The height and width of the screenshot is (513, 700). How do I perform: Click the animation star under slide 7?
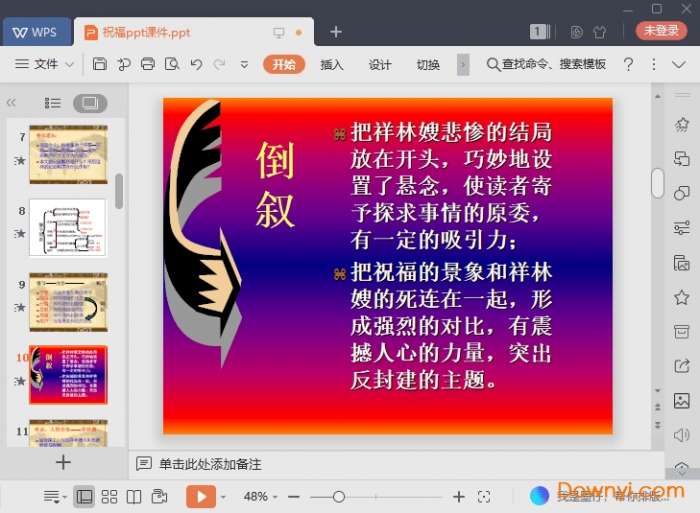coord(20,160)
